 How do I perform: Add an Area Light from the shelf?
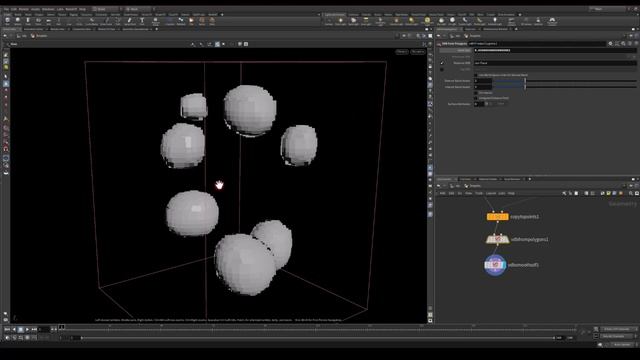[x=366, y=21]
